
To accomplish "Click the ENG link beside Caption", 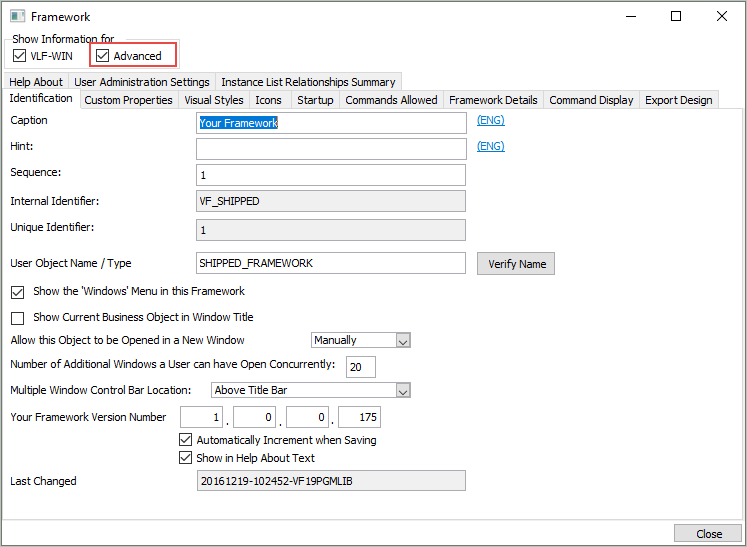I will 490,120.
